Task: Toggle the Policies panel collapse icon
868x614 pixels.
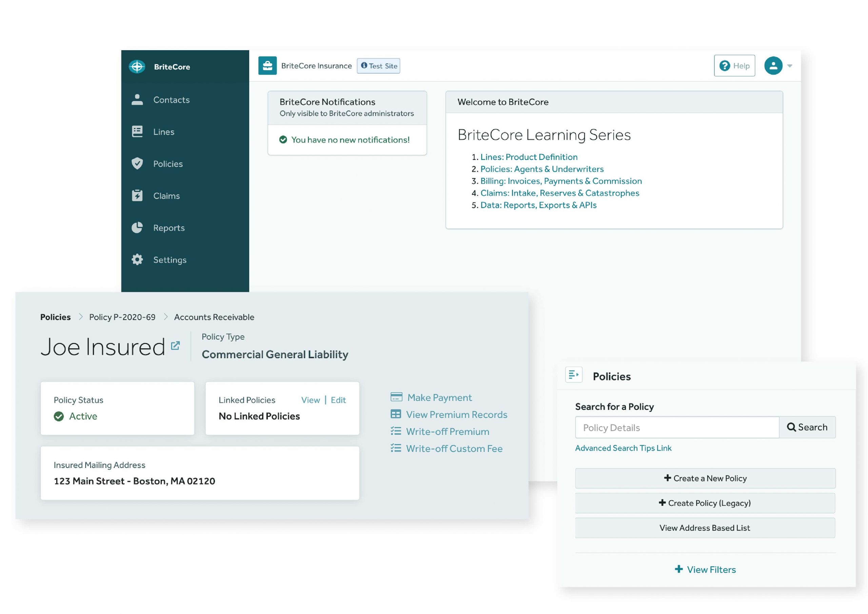Action: (573, 375)
